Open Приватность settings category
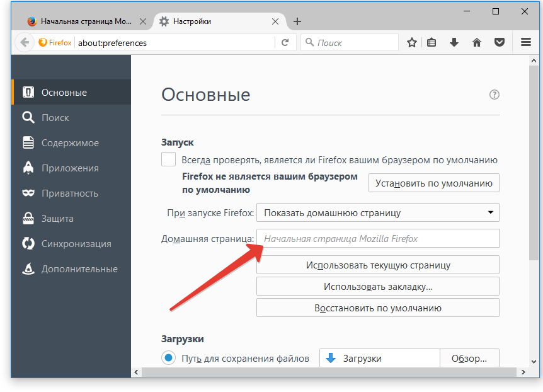 pyautogui.click(x=72, y=193)
